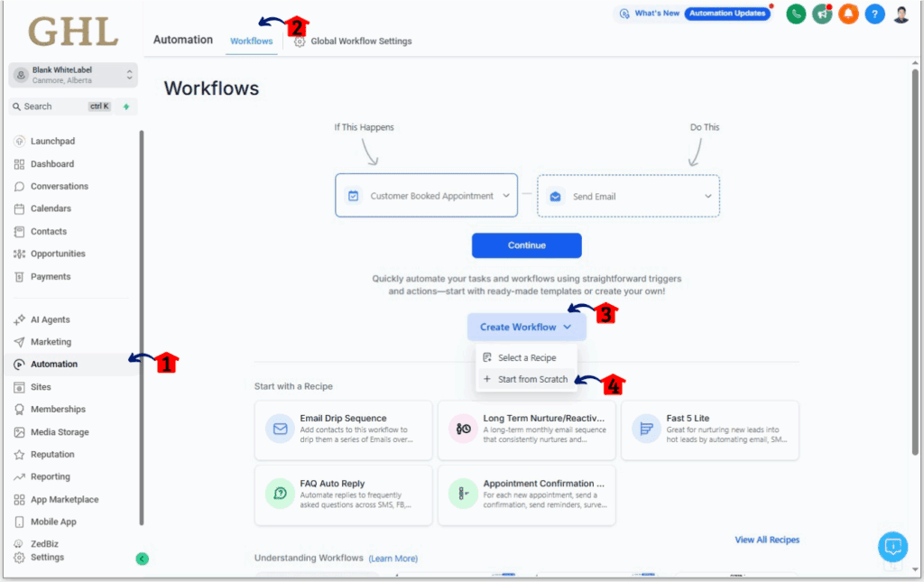Image resolution: width=924 pixels, height=582 pixels.
Task: Click the Automation sidebar icon
Action: [20, 364]
